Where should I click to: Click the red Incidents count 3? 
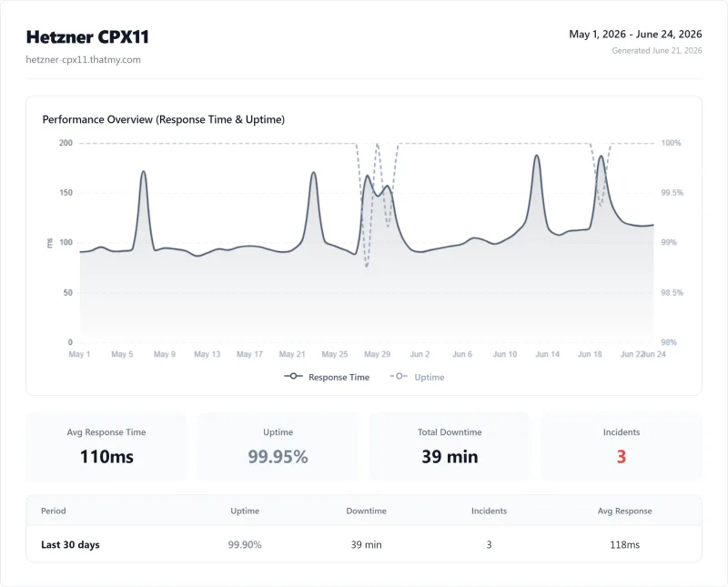click(622, 457)
